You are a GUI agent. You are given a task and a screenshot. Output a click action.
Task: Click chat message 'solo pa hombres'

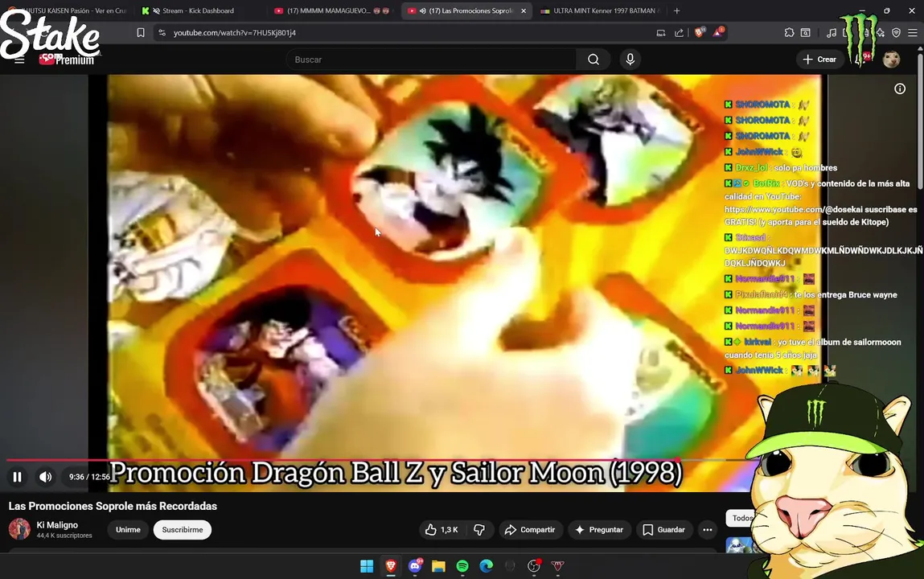(806, 168)
